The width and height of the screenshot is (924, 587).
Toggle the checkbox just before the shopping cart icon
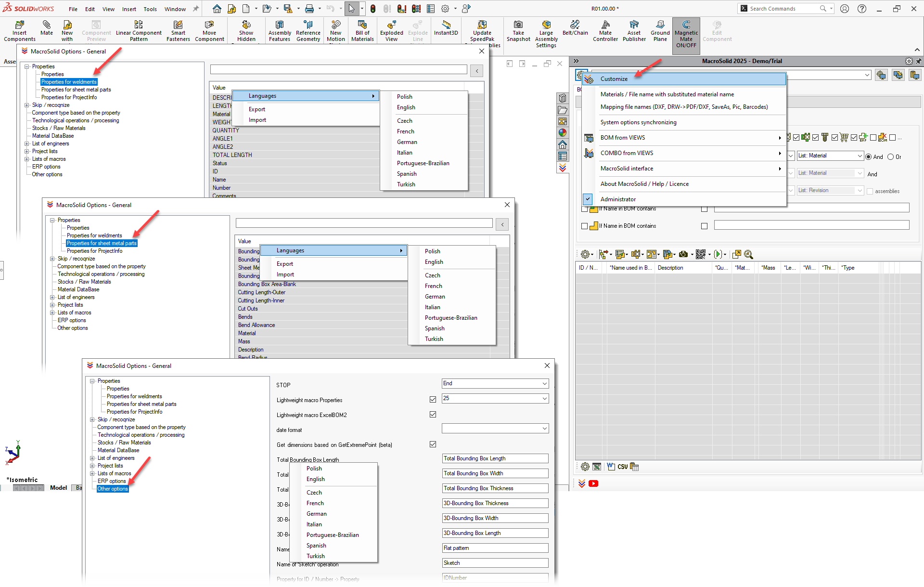pyautogui.click(x=834, y=138)
